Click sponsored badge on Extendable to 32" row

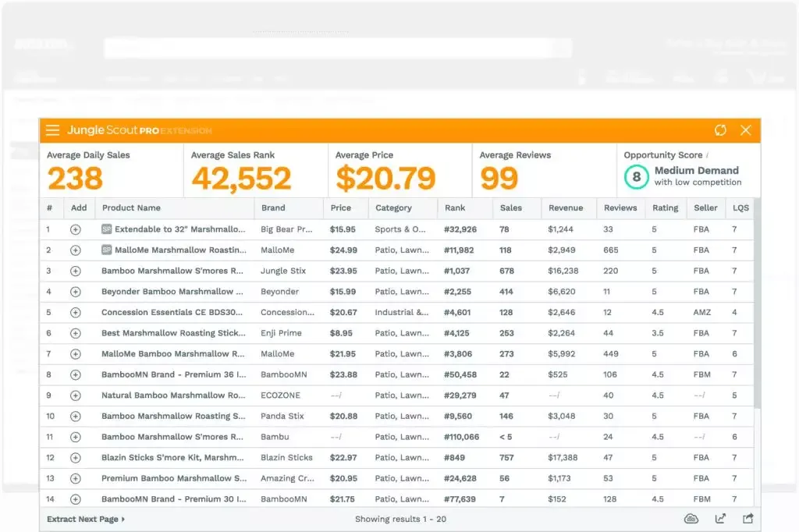[x=106, y=229]
